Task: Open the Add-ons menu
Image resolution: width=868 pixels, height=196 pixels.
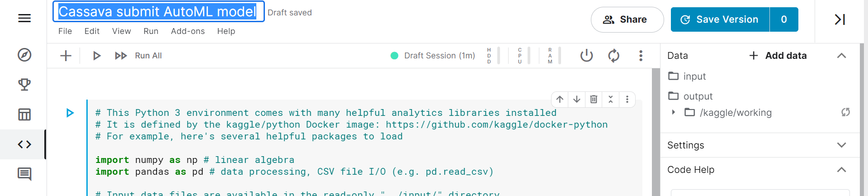Action: point(188,31)
